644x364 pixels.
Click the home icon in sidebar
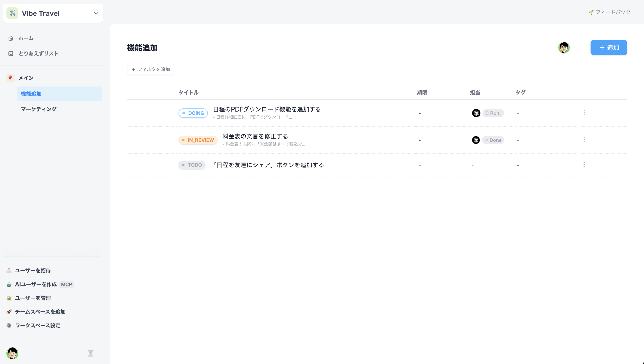point(10,38)
